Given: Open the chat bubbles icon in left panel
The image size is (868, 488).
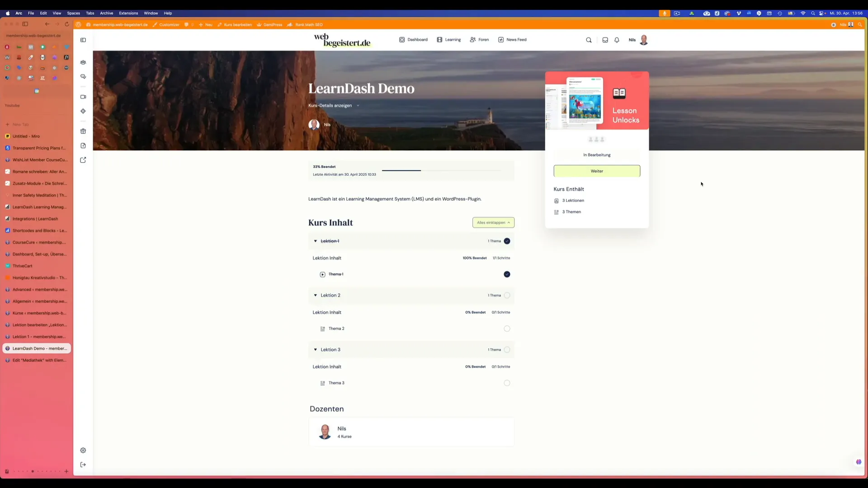Looking at the screenshot, I should pyautogui.click(x=83, y=76).
